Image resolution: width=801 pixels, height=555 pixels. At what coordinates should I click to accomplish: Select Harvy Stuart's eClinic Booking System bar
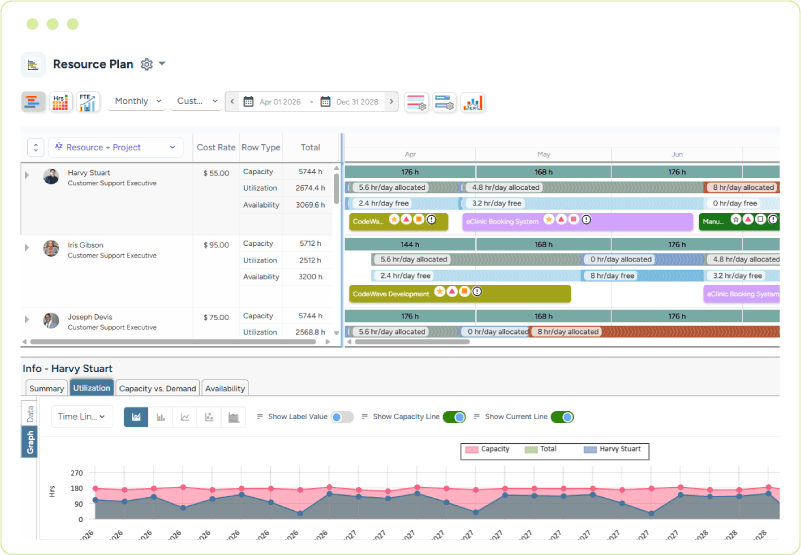click(x=577, y=221)
